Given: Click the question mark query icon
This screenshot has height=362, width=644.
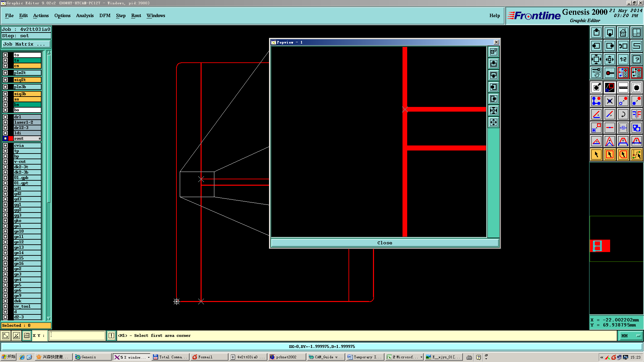Looking at the screenshot, I should (636, 59).
